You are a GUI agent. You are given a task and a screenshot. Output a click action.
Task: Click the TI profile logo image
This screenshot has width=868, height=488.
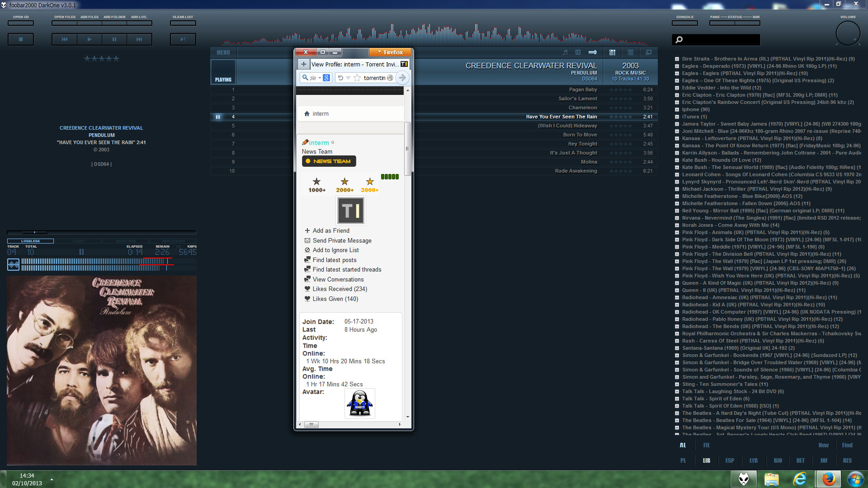[x=351, y=211]
